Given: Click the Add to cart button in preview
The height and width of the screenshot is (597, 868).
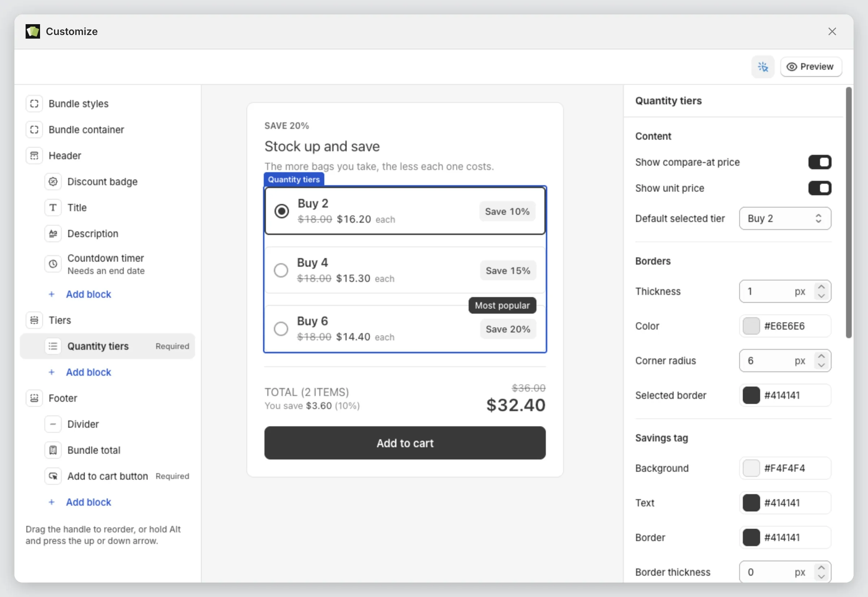Looking at the screenshot, I should point(405,443).
